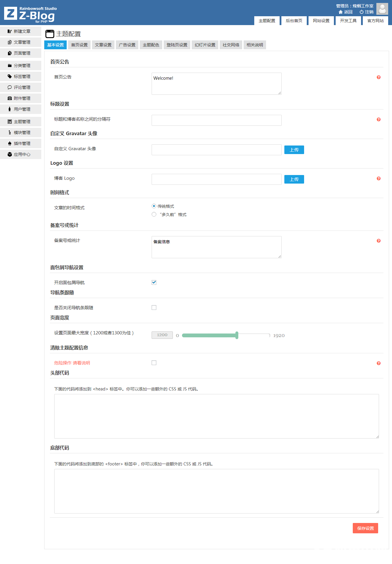Click the 标题分隔符 input field
This screenshot has width=392, height=564.
[x=216, y=120]
